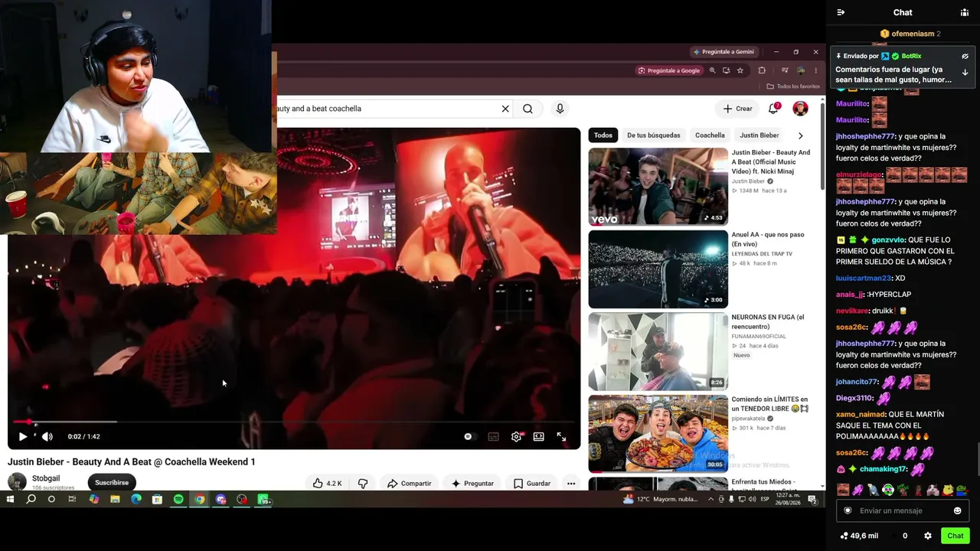This screenshot has height=551, width=980.
Task: Open Chrome media controls icon
Action: coord(785,70)
